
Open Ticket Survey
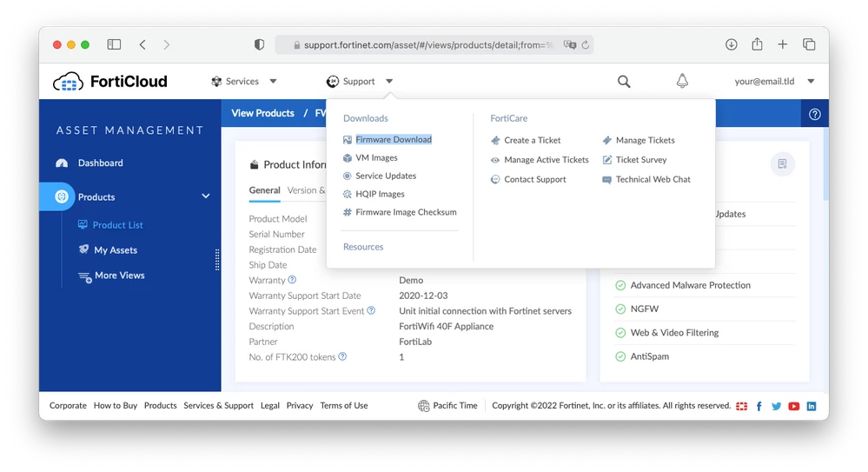641,160
